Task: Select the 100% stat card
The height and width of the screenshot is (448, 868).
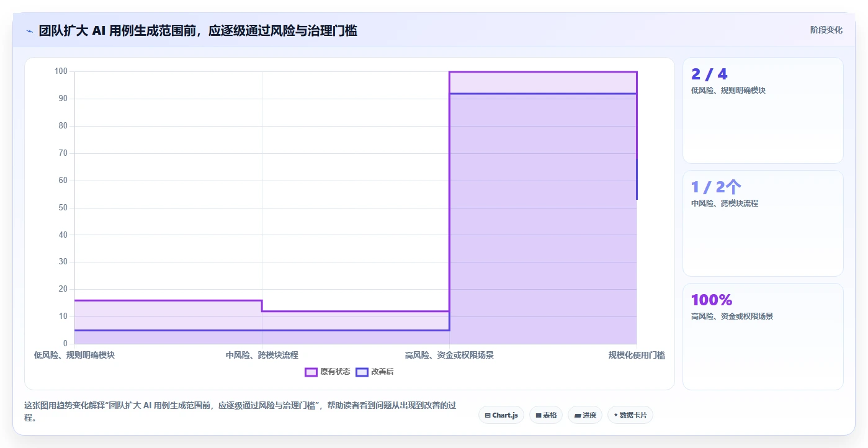Action: click(763, 336)
